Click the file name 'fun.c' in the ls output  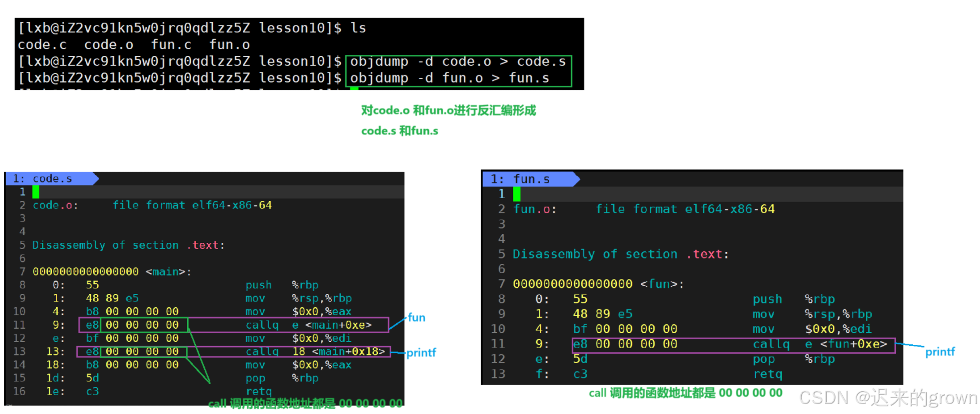click(171, 45)
